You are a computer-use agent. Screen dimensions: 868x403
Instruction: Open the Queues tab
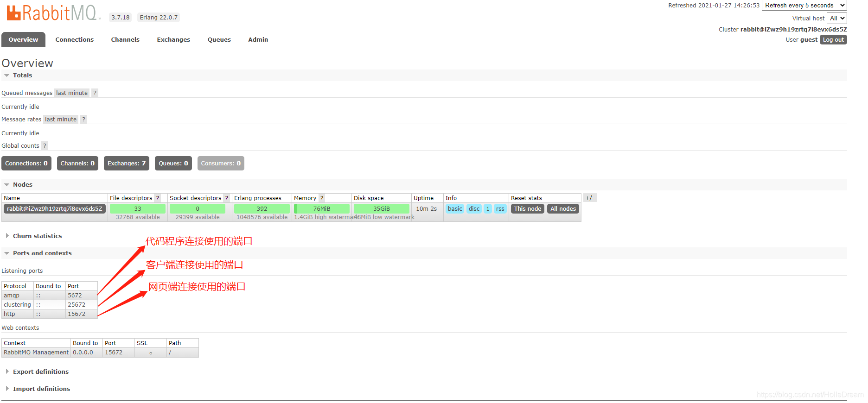pyautogui.click(x=219, y=39)
